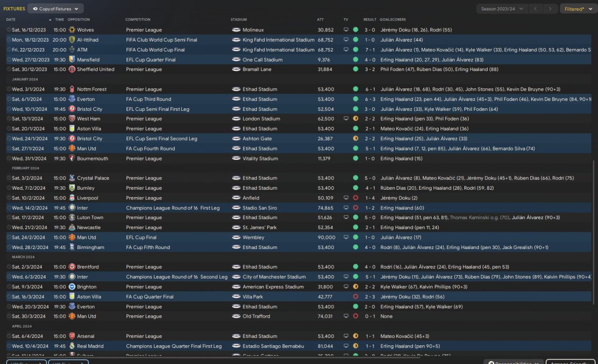Click the Wolves club badge
Image resolution: width=598 pixels, height=364 pixels.
tap(72, 30)
